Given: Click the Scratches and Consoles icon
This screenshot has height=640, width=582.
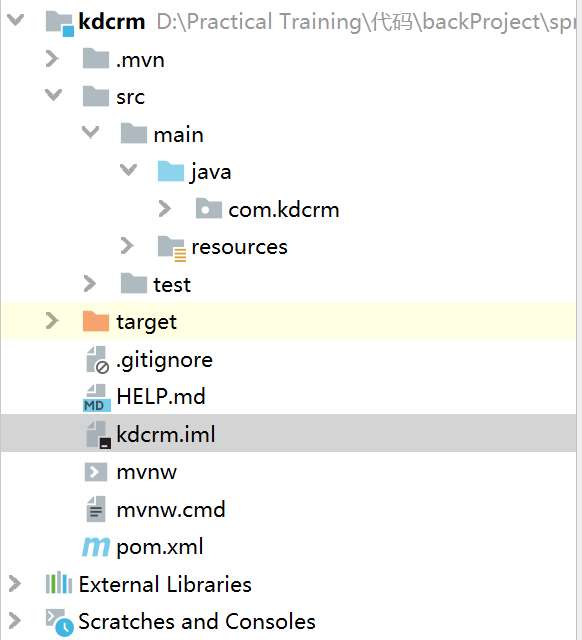Looking at the screenshot, I should (60, 622).
